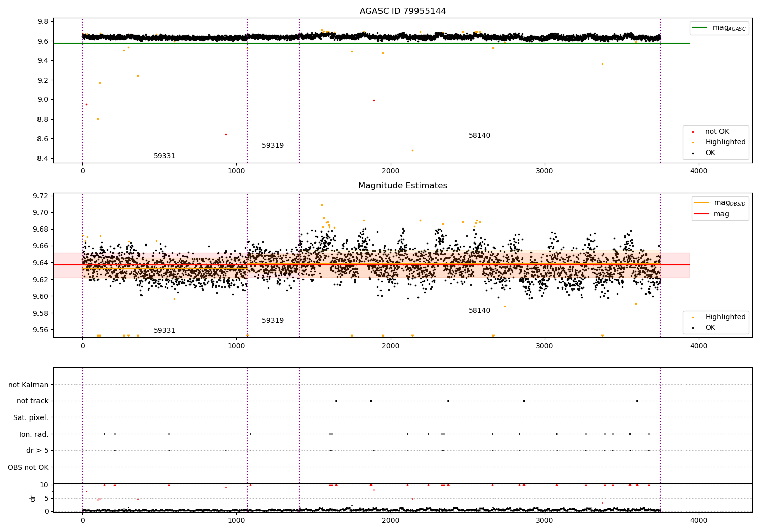Image resolution: width=760 pixels, height=532 pixels.
Task: Click the 'AGASC ID 79955144' plot title
Action: [x=403, y=11]
